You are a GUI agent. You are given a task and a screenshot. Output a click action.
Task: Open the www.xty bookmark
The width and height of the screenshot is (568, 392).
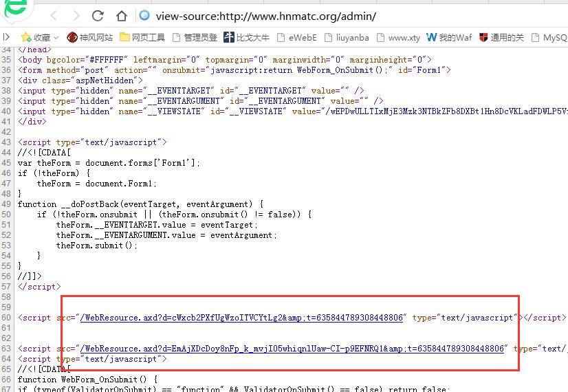pos(398,37)
